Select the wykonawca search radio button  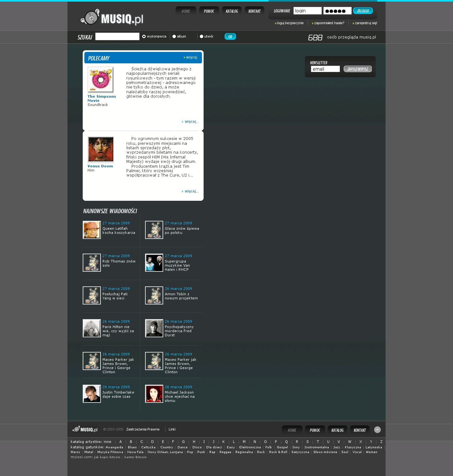point(144,37)
